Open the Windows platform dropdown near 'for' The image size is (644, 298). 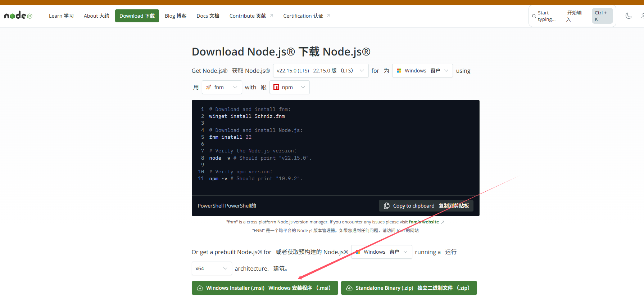point(422,71)
